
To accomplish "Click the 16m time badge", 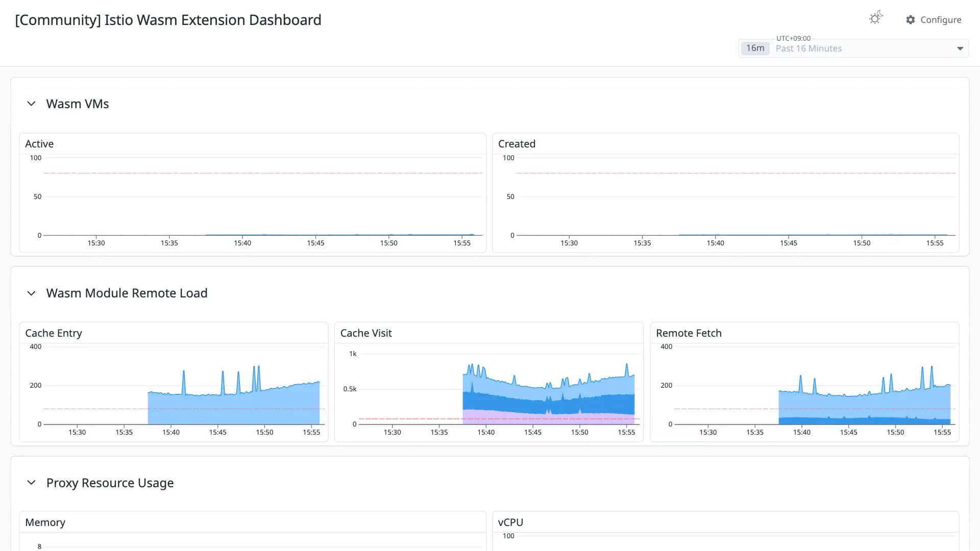I will [755, 48].
